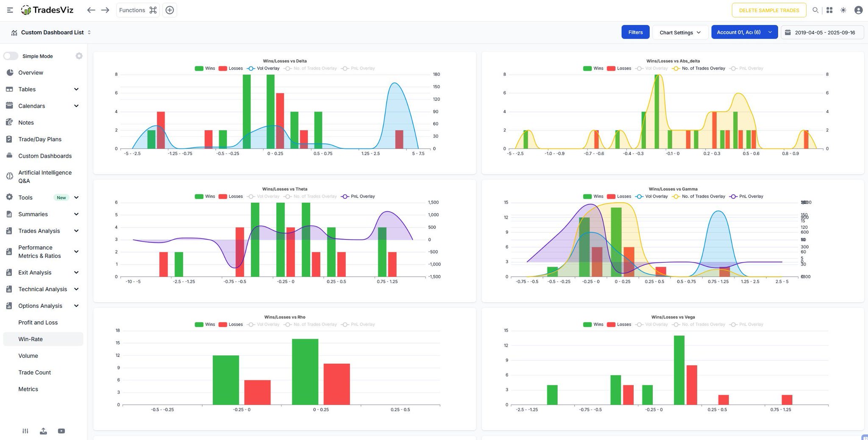
Task: Open the apps grid icon
Action: click(x=829, y=10)
